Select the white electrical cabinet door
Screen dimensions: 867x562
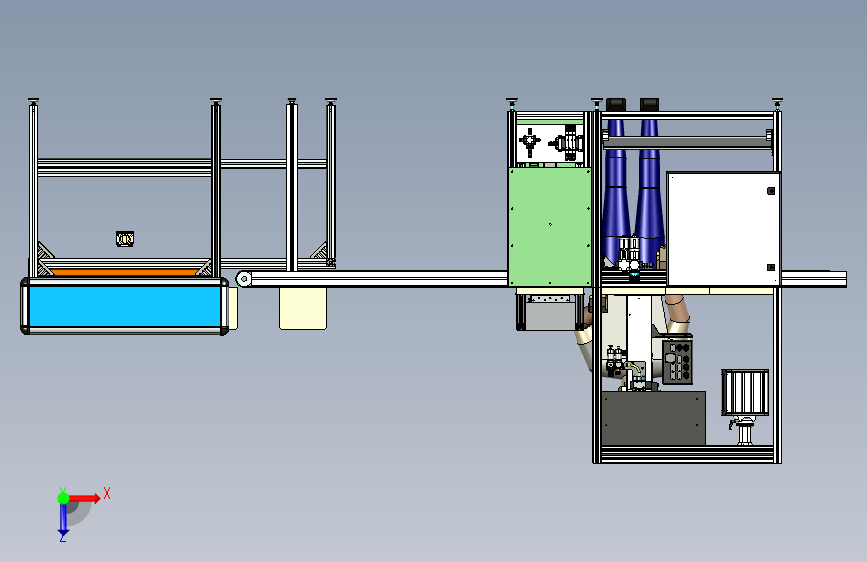(723, 229)
